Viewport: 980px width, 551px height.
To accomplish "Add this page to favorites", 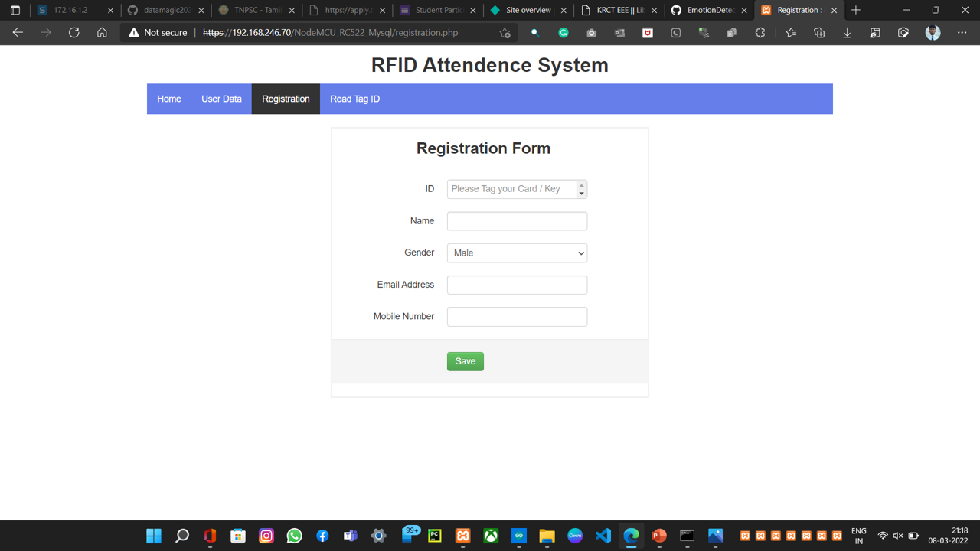I will pos(505,33).
